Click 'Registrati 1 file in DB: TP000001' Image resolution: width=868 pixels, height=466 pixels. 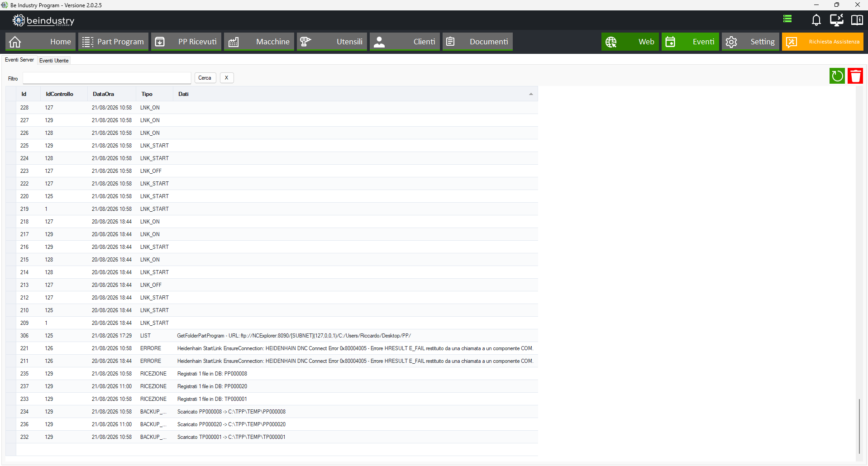[x=212, y=399]
